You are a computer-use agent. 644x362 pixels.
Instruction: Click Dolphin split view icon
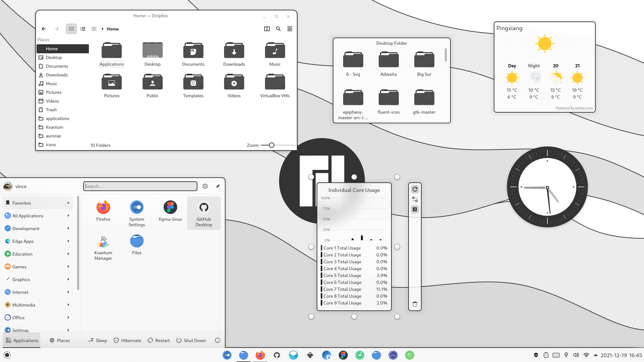pyautogui.click(x=267, y=29)
